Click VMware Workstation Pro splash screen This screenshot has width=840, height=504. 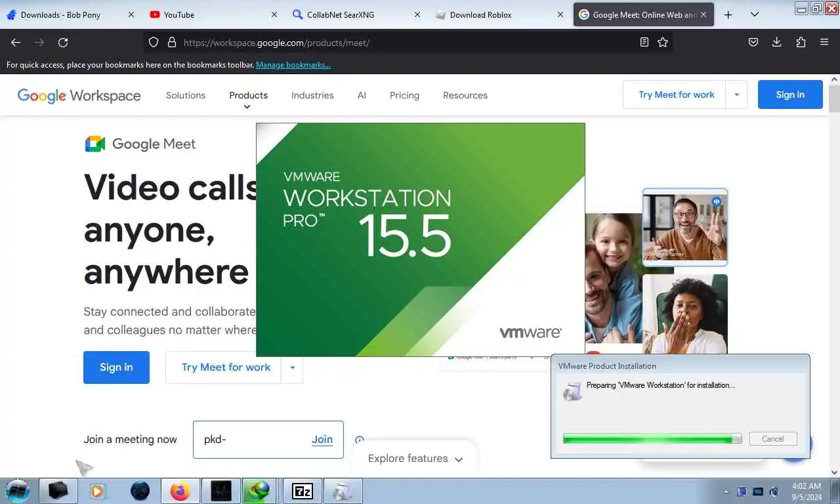click(x=420, y=240)
